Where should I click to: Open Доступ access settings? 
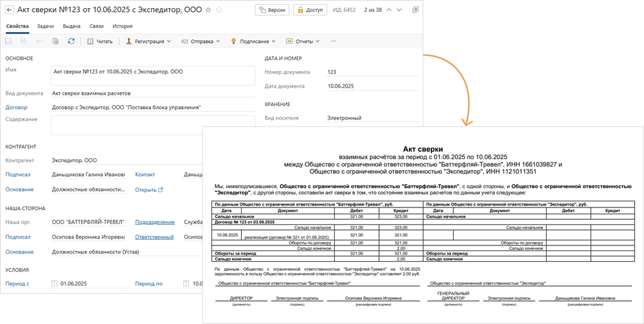(x=310, y=10)
